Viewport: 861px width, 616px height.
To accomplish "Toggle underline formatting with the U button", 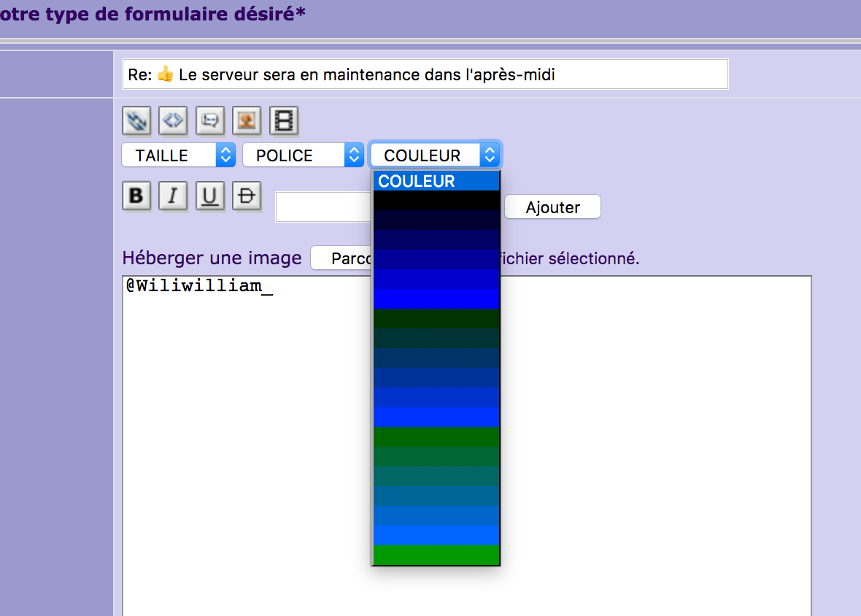I will [x=210, y=196].
